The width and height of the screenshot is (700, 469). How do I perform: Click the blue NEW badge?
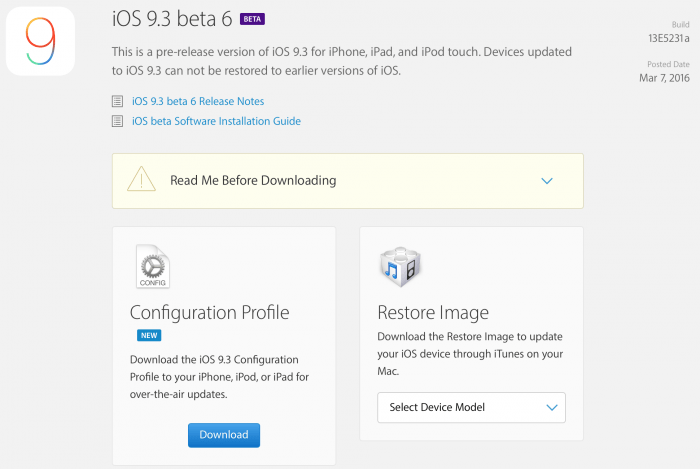pyautogui.click(x=149, y=336)
